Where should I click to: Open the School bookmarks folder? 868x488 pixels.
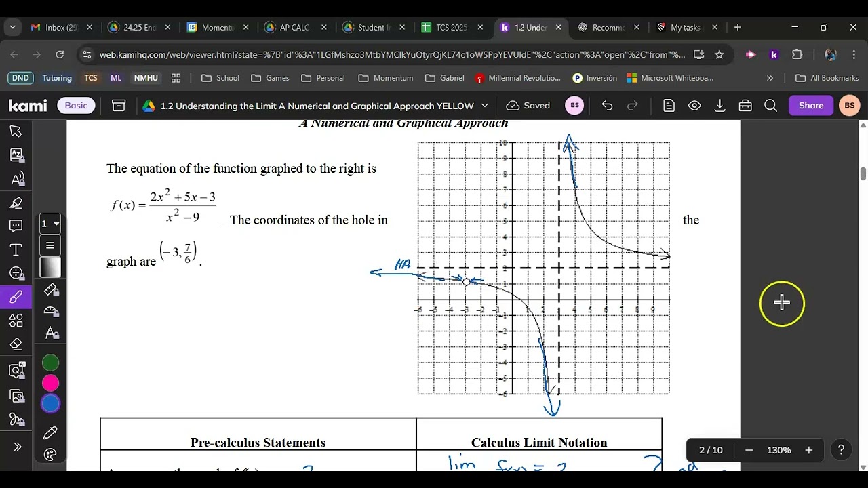tap(220, 78)
